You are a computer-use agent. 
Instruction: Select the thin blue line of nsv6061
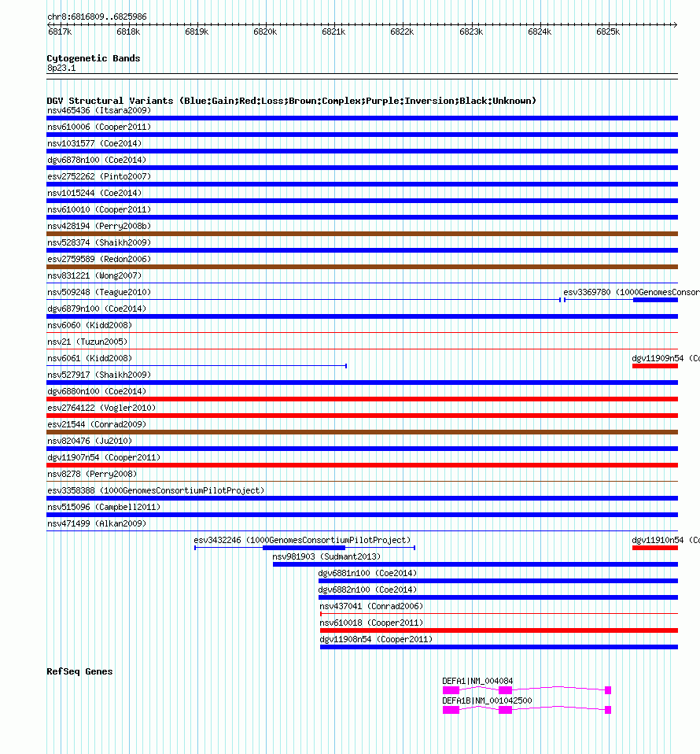197,366
